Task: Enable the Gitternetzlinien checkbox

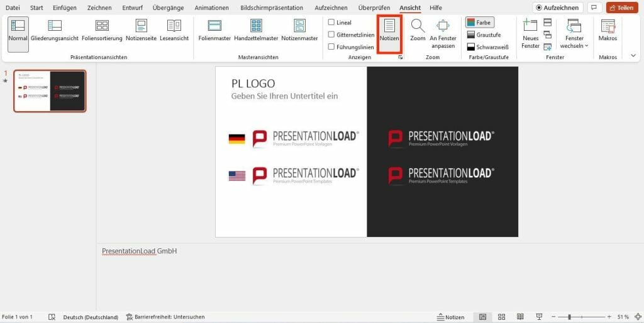Action: pos(331,35)
